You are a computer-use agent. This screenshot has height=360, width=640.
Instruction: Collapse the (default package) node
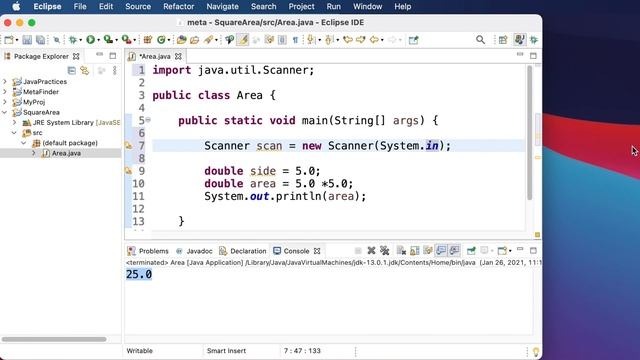tap(24, 142)
